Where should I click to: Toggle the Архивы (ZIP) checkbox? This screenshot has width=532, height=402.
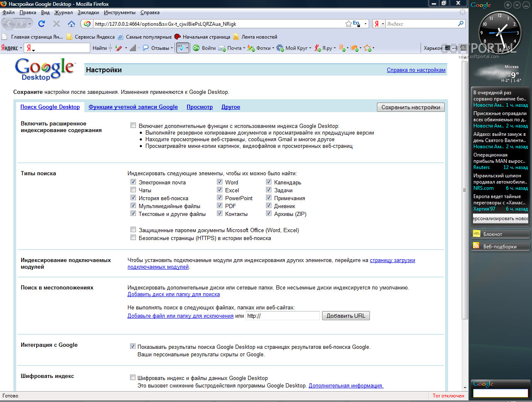[268, 213]
